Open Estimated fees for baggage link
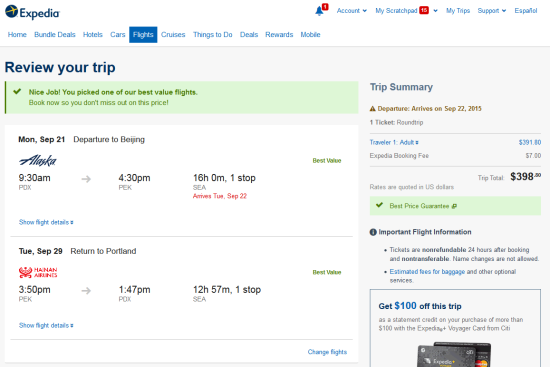Screen dimensions: 550x367 [427, 272]
